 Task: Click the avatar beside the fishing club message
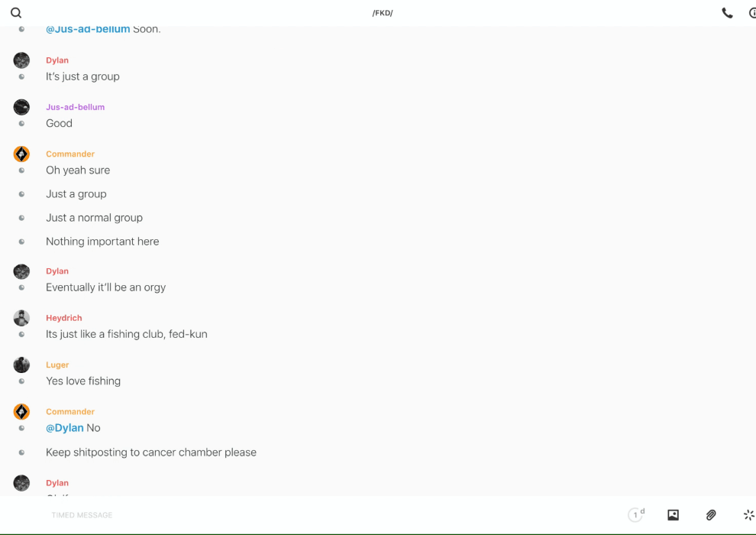pos(21,318)
